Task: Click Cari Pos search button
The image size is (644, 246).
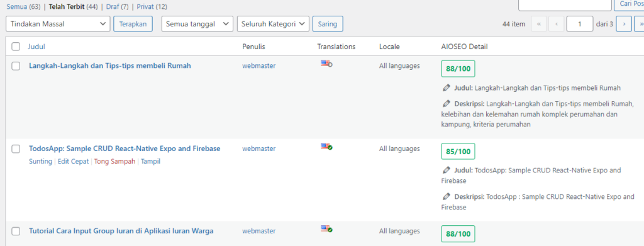Action: tap(629, 4)
